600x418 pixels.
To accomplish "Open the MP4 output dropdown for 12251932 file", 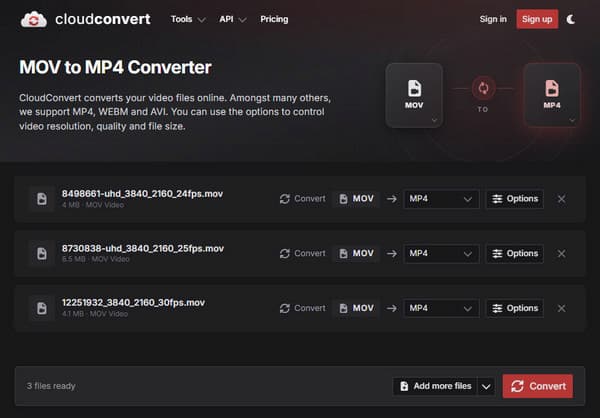I will click(441, 308).
